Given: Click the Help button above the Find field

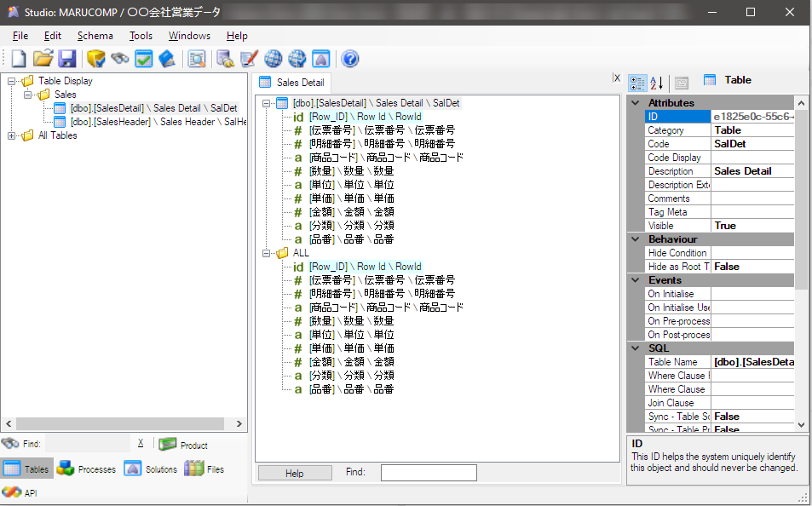Looking at the screenshot, I should tap(295, 472).
